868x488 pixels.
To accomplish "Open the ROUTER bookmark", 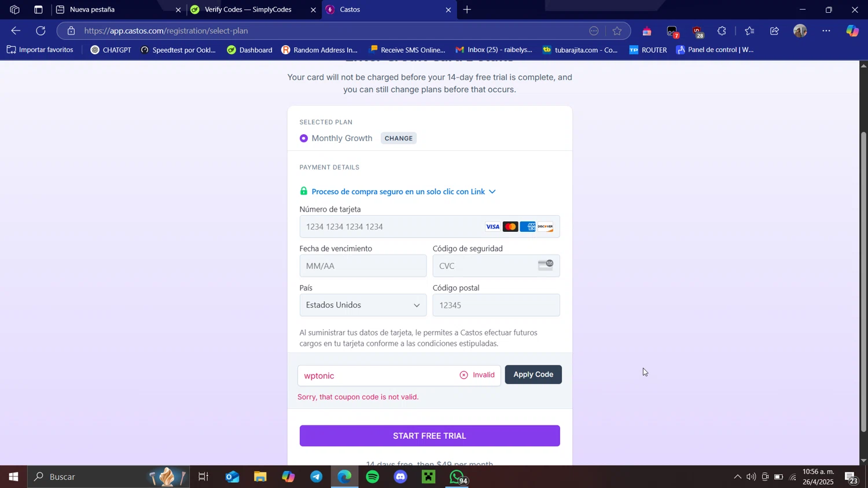I will [648, 50].
